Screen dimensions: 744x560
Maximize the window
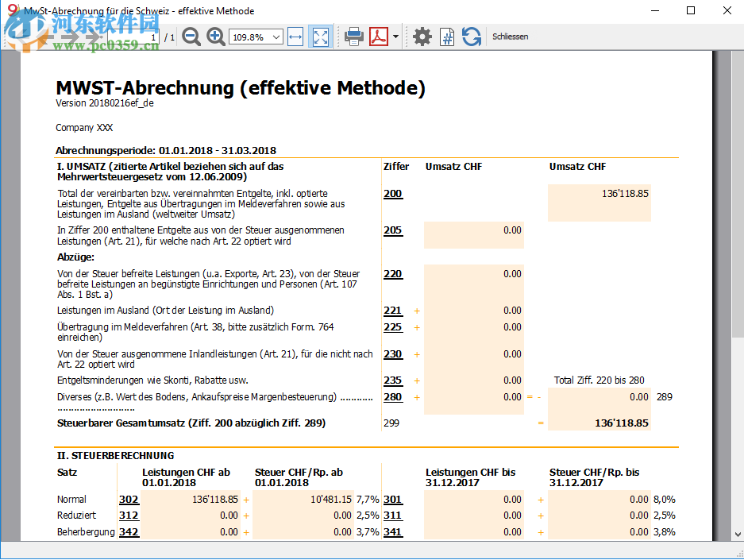pyautogui.click(x=691, y=10)
